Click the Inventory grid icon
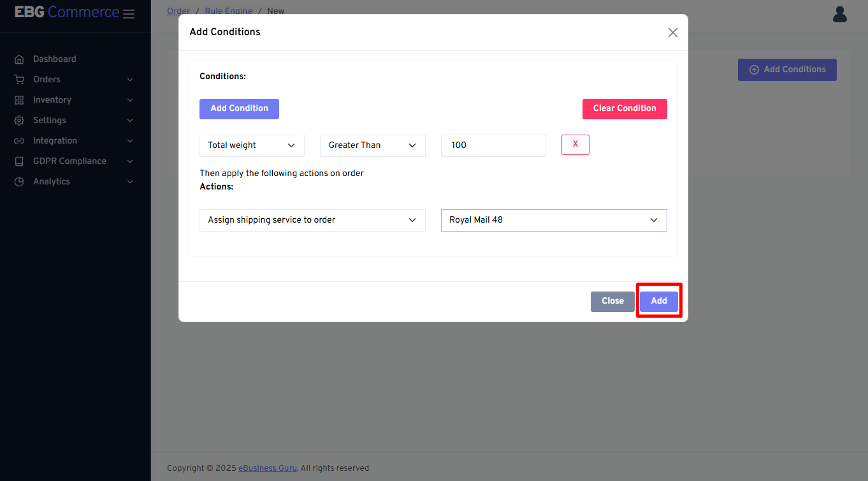This screenshot has height=481, width=868. coord(19,100)
